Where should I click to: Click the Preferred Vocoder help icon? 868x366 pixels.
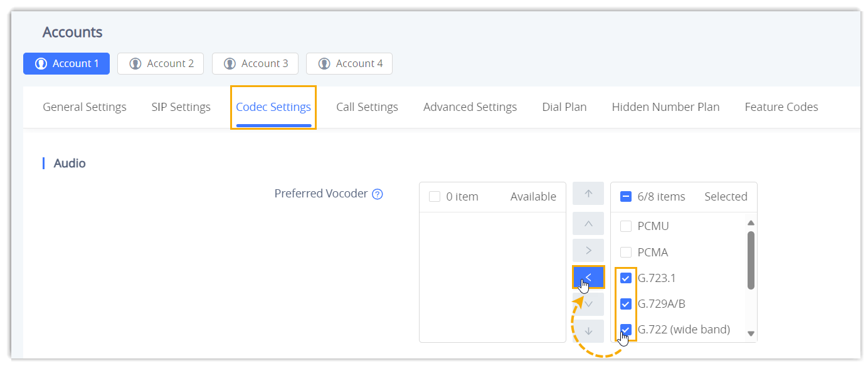click(x=377, y=194)
